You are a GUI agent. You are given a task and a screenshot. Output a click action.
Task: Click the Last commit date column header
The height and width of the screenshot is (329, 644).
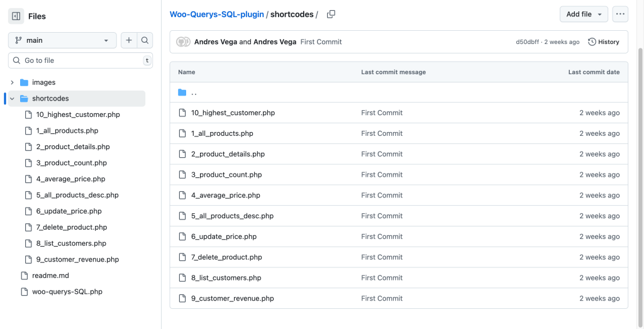[x=594, y=72]
